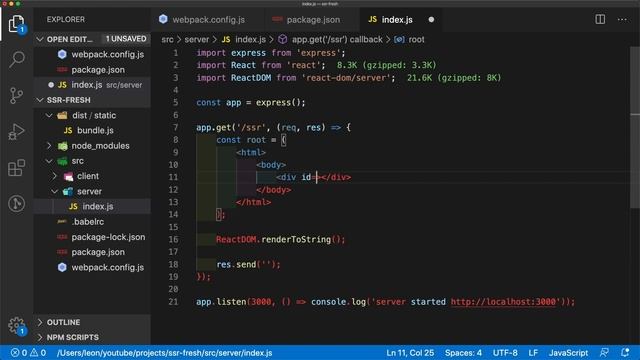Select index.js under server folder
This screenshot has height=360, width=640.
pos(92,207)
